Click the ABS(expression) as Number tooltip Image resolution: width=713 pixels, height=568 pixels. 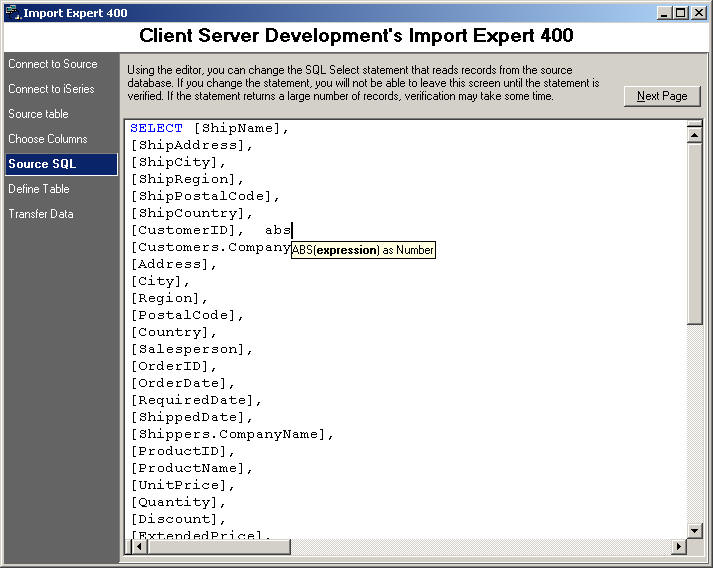point(363,250)
